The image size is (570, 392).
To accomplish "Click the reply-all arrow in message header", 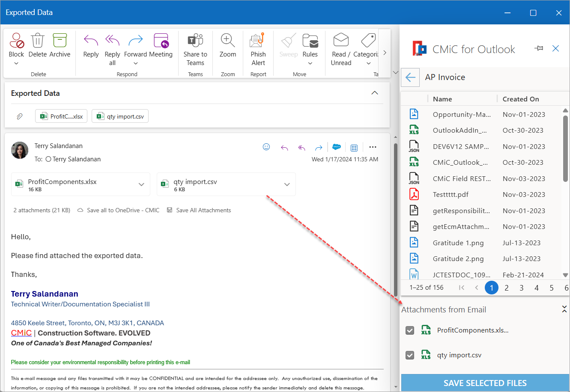I will 301,148.
